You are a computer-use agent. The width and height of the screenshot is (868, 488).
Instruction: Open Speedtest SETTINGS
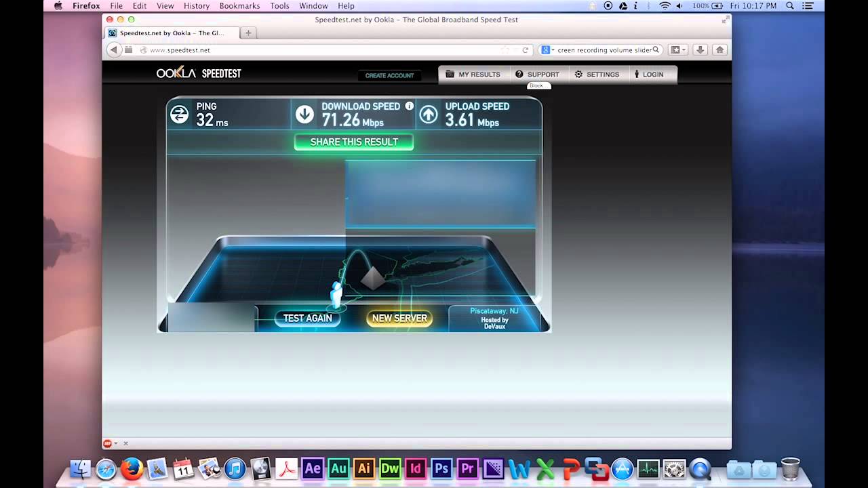click(597, 75)
